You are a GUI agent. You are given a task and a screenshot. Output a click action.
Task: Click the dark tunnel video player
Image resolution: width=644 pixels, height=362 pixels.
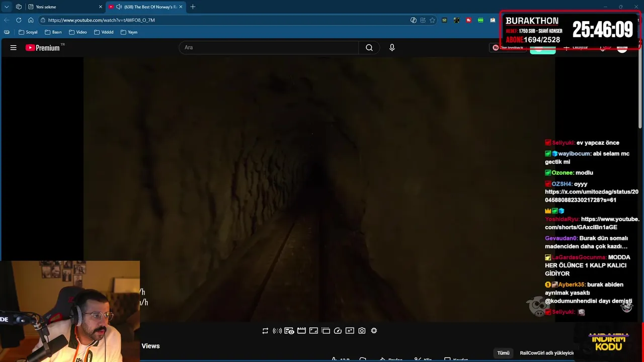pyautogui.click(x=319, y=189)
